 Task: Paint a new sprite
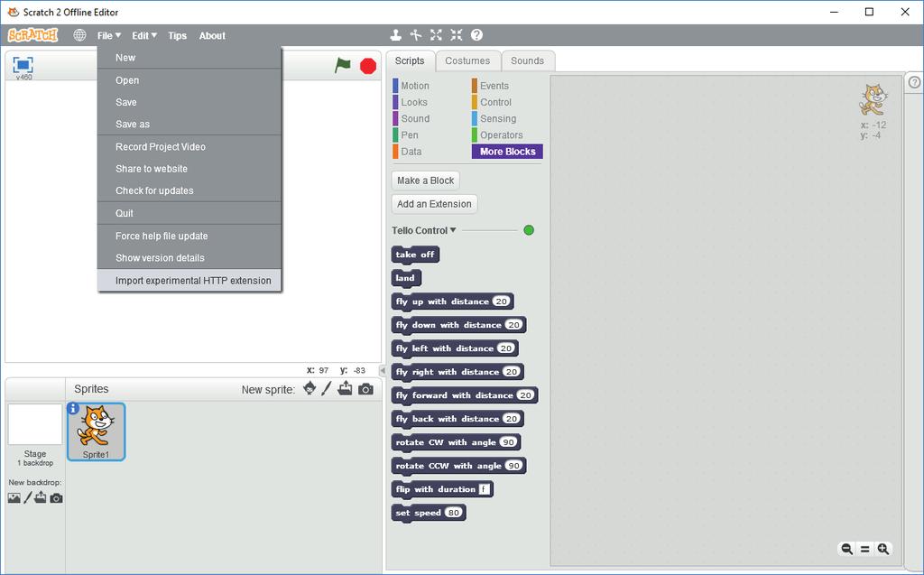tap(327, 389)
